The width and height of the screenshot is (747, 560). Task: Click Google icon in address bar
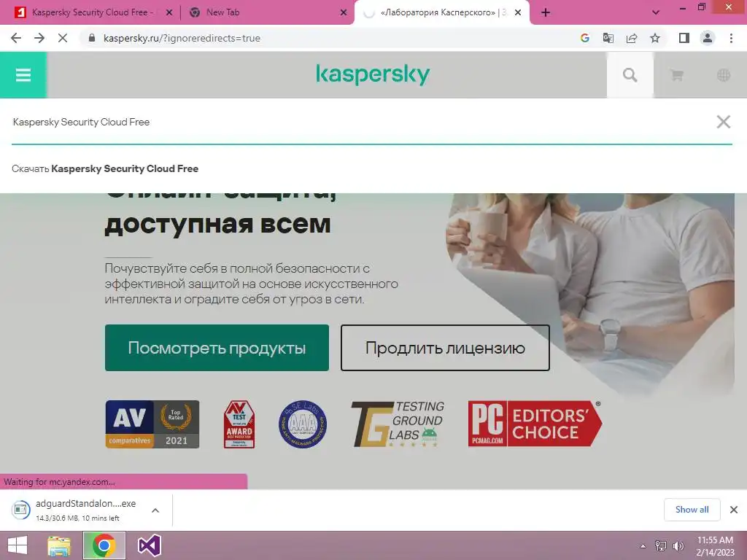(x=584, y=38)
